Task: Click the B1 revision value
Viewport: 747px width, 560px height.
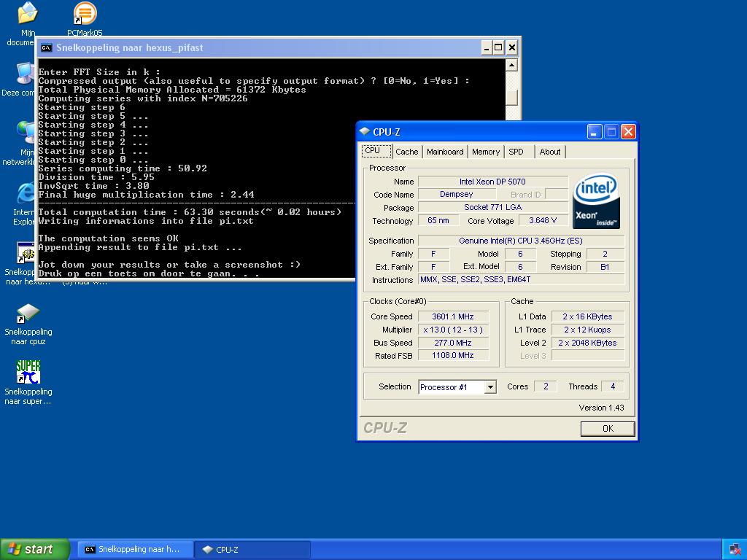Action: tap(605, 267)
